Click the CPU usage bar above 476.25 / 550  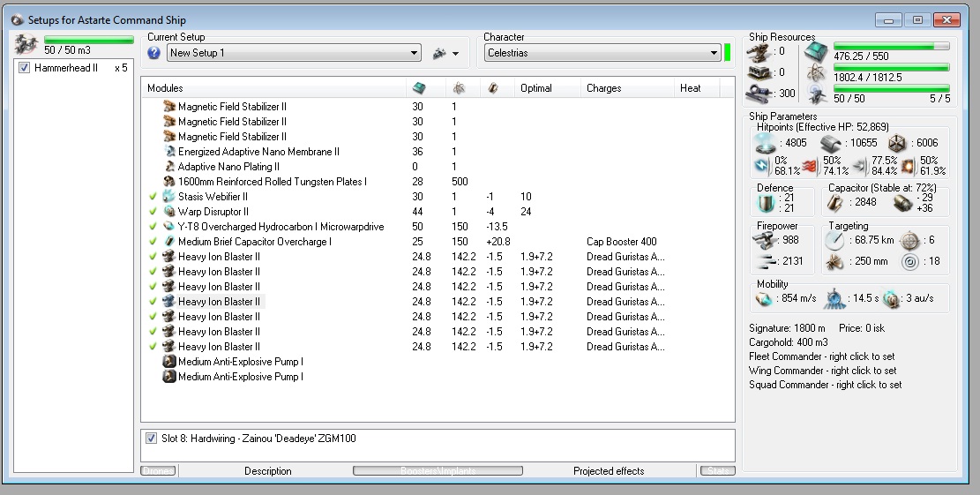891,46
